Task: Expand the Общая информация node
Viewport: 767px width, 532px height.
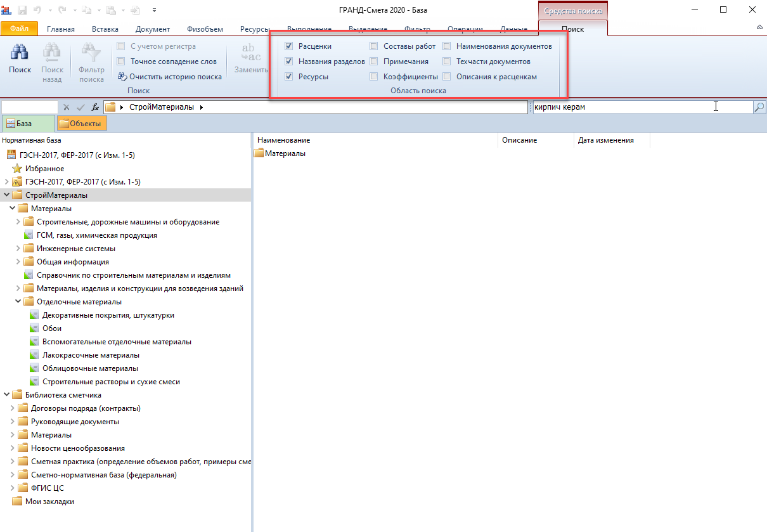Action: pos(18,262)
